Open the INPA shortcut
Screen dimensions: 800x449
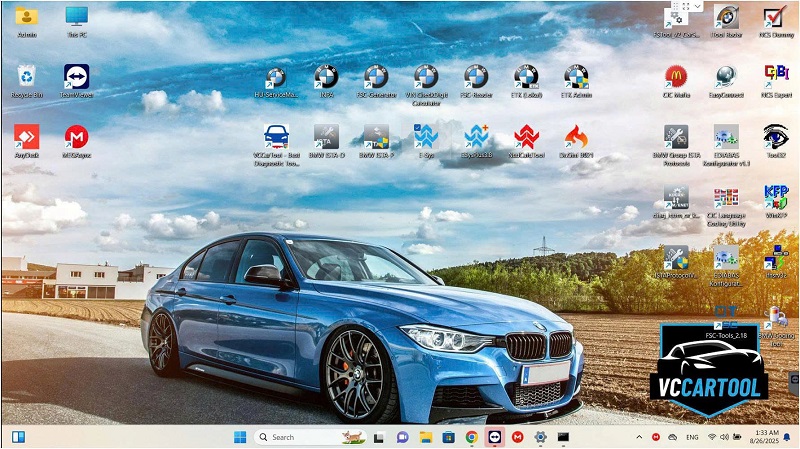(327, 81)
